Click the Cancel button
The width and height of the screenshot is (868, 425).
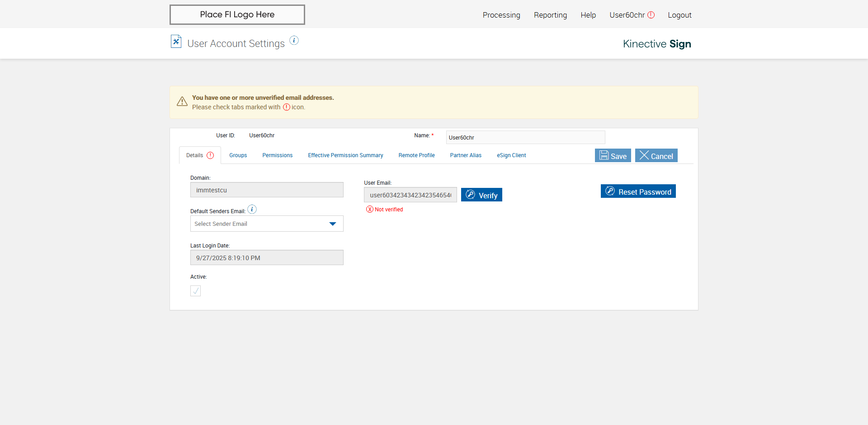656,155
